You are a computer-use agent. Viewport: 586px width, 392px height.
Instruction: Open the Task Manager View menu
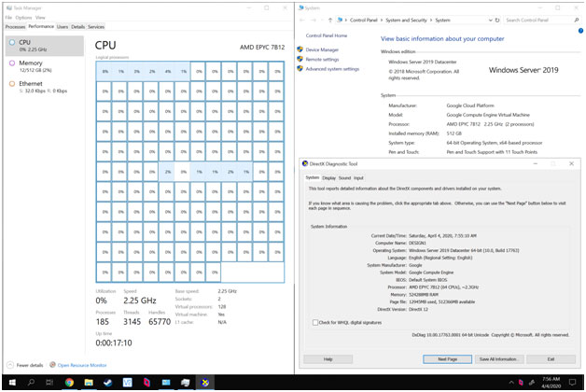[x=40, y=18]
